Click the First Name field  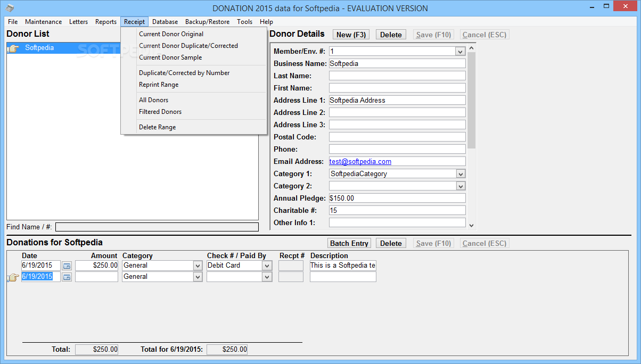397,88
